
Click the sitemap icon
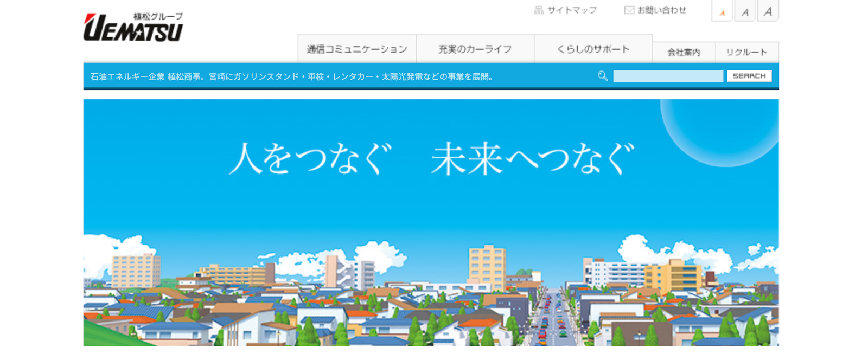[539, 10]
